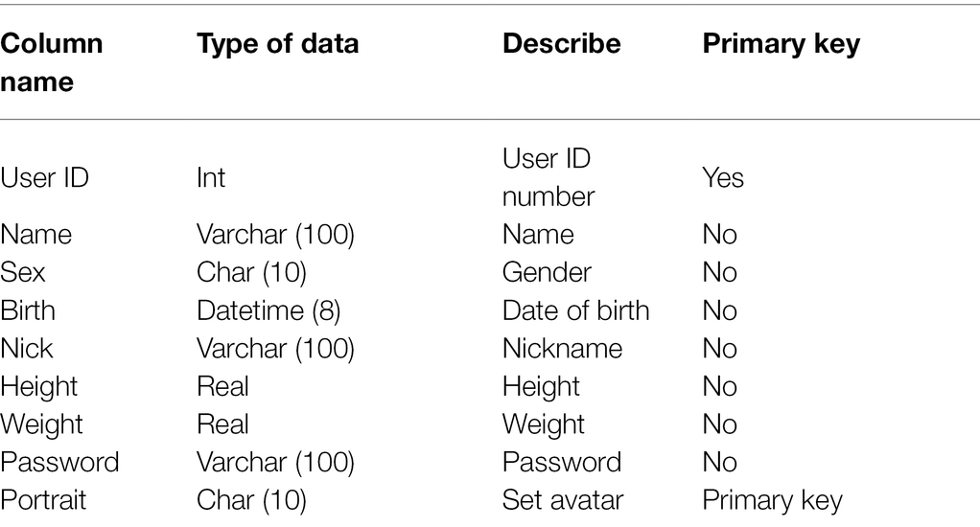The width and height of the screenshot is (980, 527).
Task: Click the Nick column name cell
Action: 26,349
